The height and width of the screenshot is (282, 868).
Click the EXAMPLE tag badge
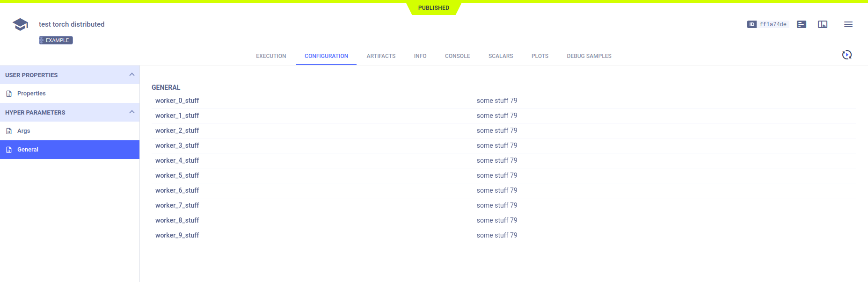pyautogui.click(x=56, y=40)
